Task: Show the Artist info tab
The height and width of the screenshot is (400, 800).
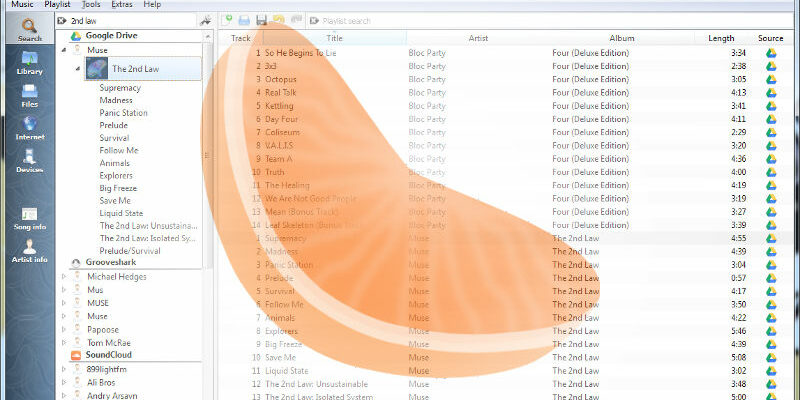Action: (30, 251)
